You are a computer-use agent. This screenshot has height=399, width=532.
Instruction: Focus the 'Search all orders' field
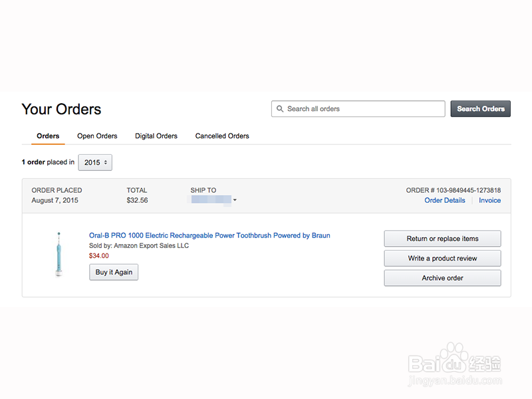click(362, 109)
